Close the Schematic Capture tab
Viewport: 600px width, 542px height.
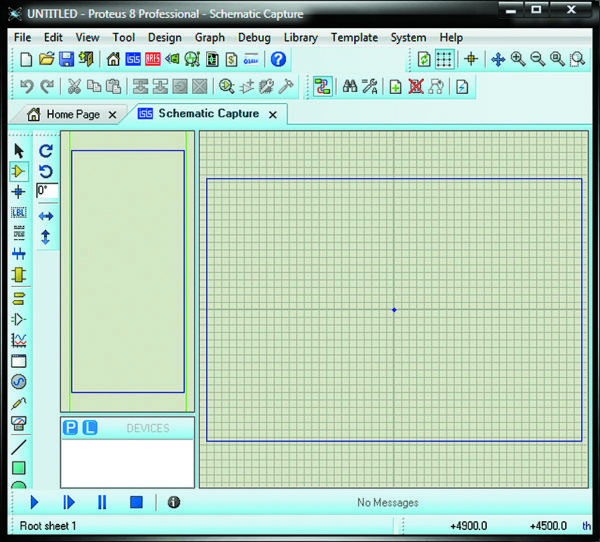coord(272,114)
